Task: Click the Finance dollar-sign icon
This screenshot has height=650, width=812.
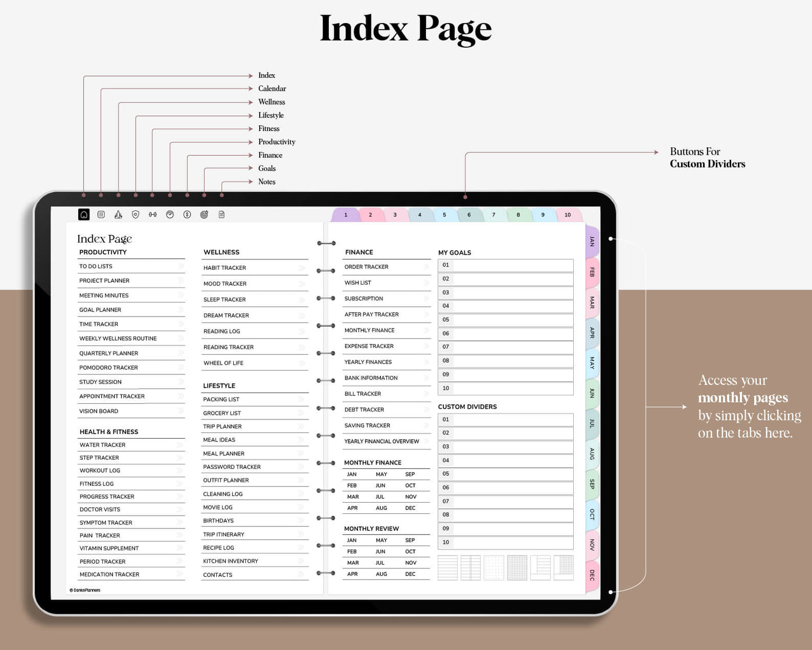Action: point(187,214)
